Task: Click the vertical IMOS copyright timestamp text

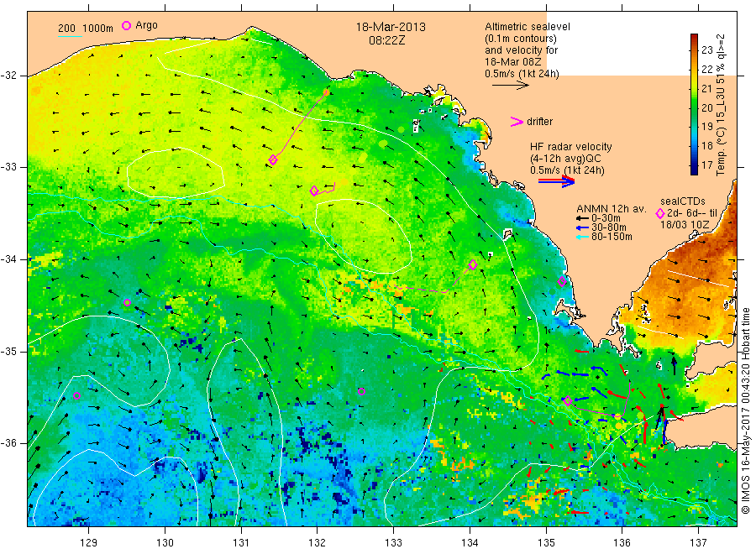Action: coord(745,412)
